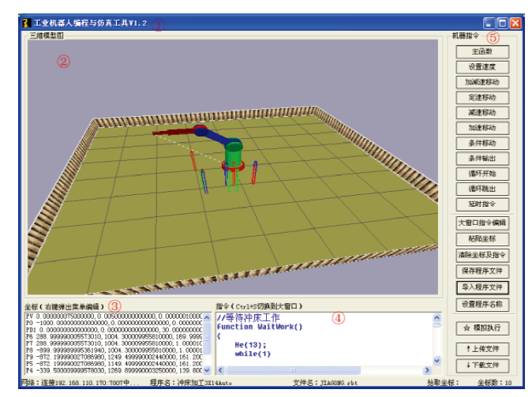
Task: Insert a 定速移动 instruction
Action: click(x=482, y=97)
